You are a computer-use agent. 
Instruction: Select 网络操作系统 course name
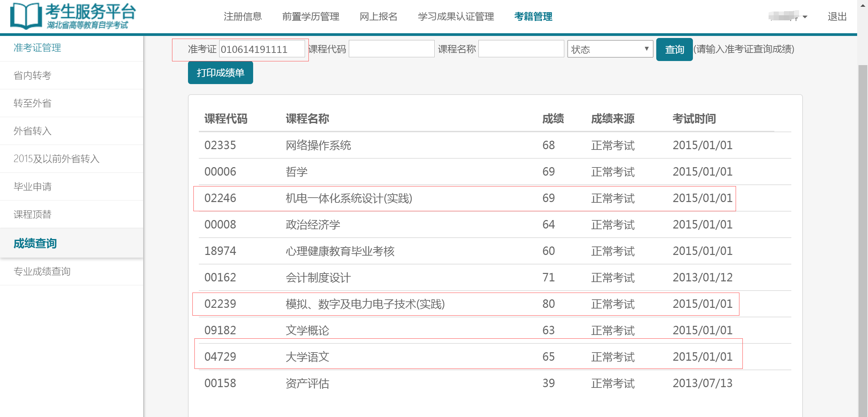318,145
